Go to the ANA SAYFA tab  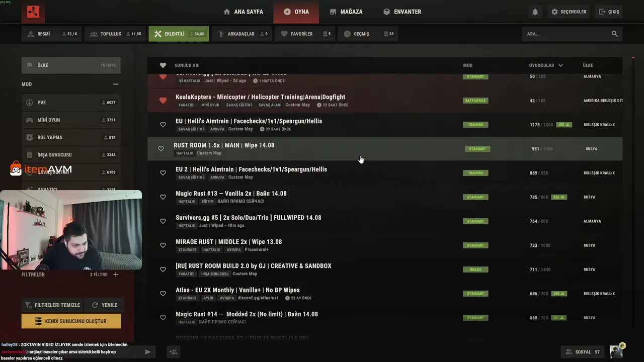(x=243, y=12)
